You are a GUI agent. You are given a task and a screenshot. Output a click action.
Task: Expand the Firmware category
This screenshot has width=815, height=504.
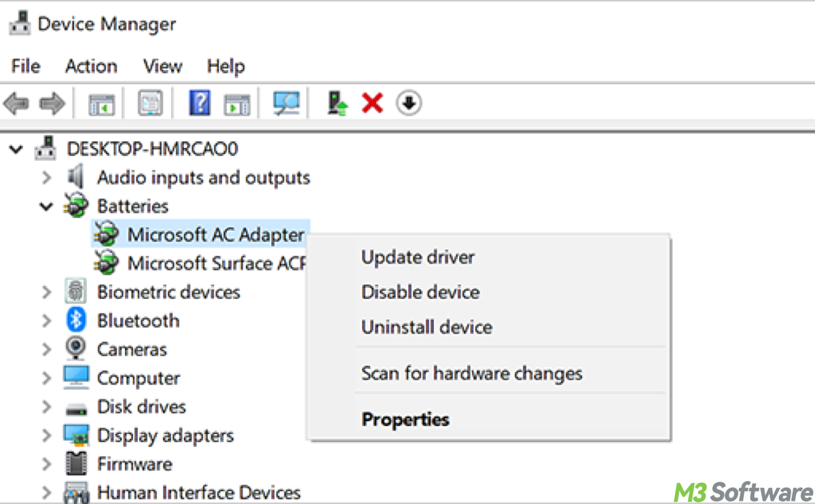pyautogui.click(x=46, y=463)
